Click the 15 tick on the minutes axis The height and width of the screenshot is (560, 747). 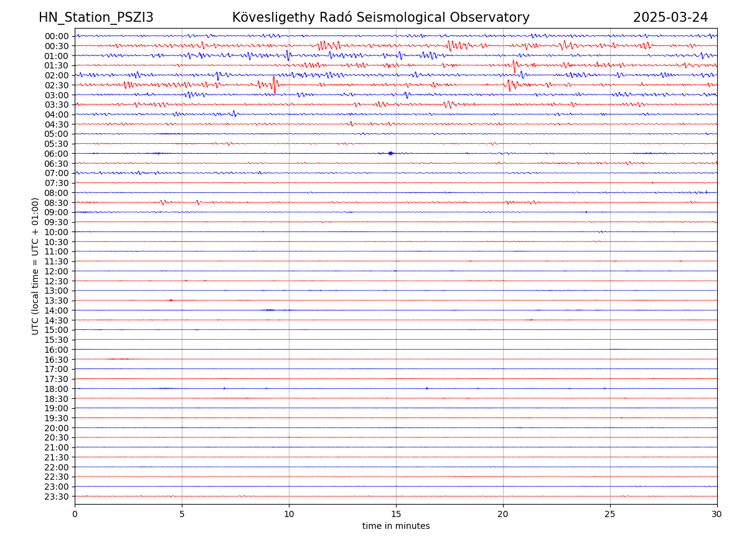pyautogui.click(x=396, y=515)
